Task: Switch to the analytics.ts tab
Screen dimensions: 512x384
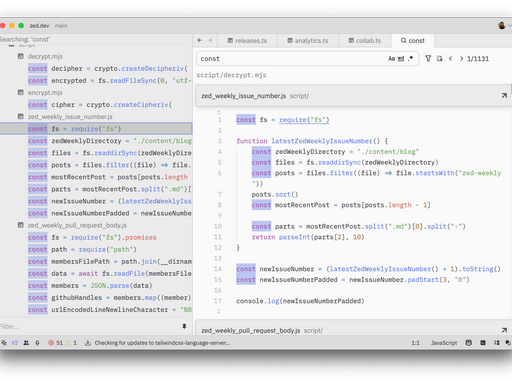Action: pyautogui.click(x=308, y=41)
